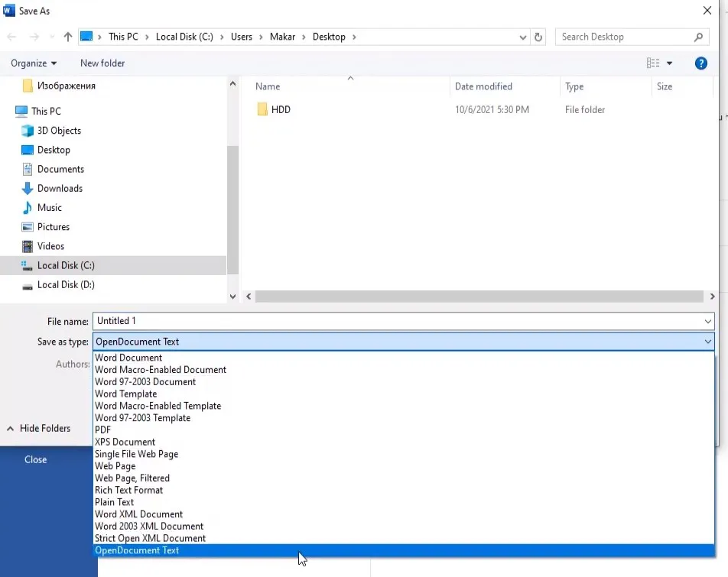
Task: Click the New folder button
Action: (102, 63)
